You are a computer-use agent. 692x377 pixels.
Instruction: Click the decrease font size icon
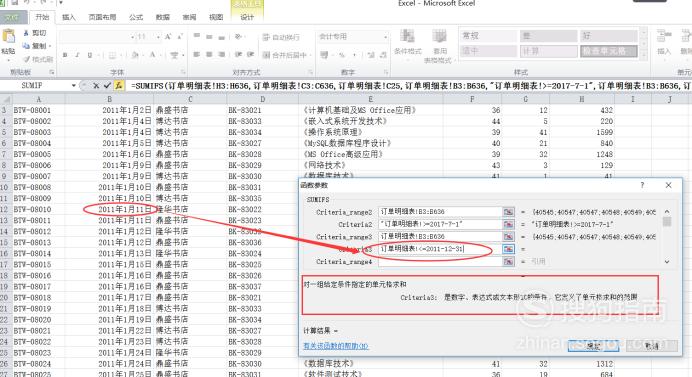(x=180, y=37)
